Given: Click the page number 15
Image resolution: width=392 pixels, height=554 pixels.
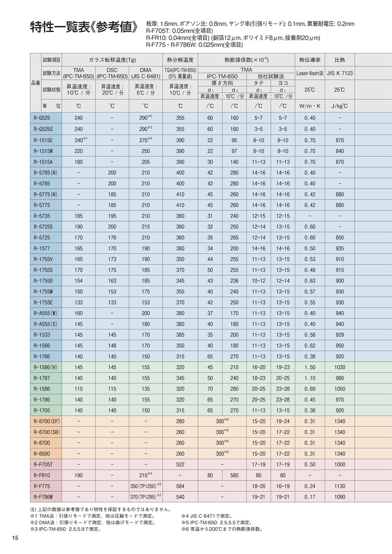Looking at the screenshot, I should tap(15, 538).
